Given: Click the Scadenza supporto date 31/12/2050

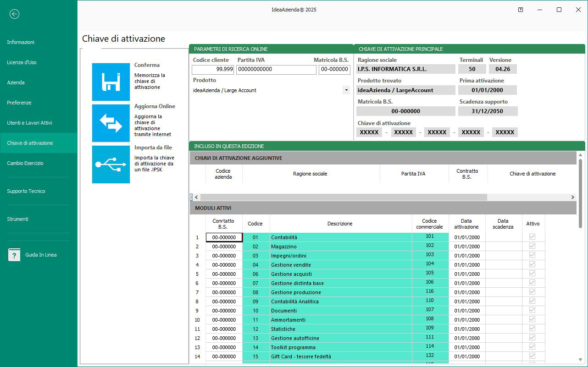Looking at the screenshot, I should pos(488,111).
